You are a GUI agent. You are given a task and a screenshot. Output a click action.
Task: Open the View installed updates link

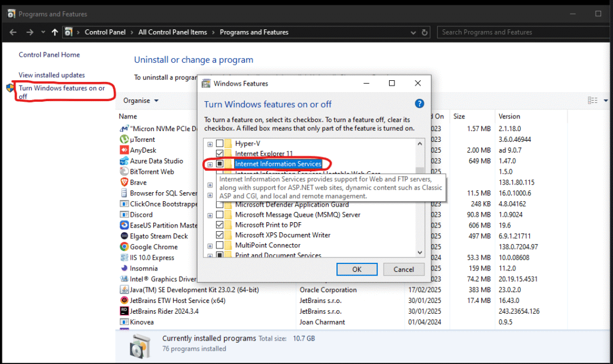tap(51, 75)
